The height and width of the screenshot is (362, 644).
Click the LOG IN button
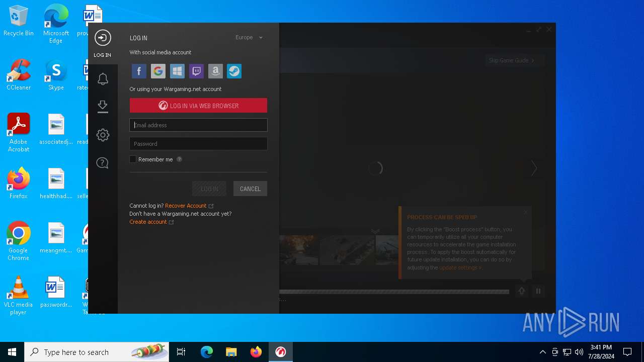(209, 189)
